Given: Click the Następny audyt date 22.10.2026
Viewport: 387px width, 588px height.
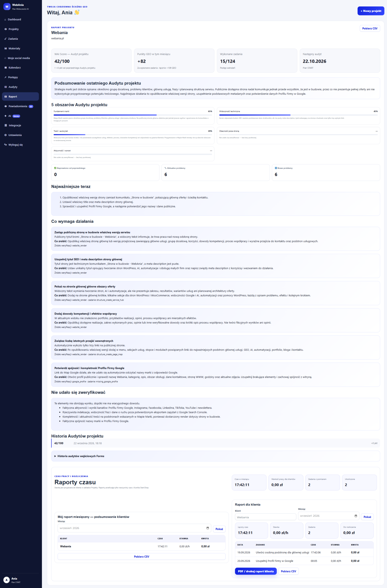Looking at the screenshot, I should coord(314,61).
